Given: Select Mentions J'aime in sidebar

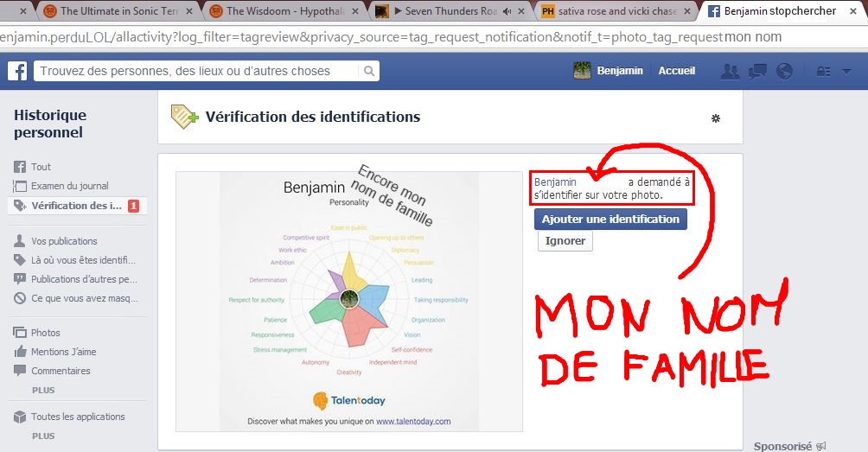Looking at the screenshot, I should click(x=63, y=352).
